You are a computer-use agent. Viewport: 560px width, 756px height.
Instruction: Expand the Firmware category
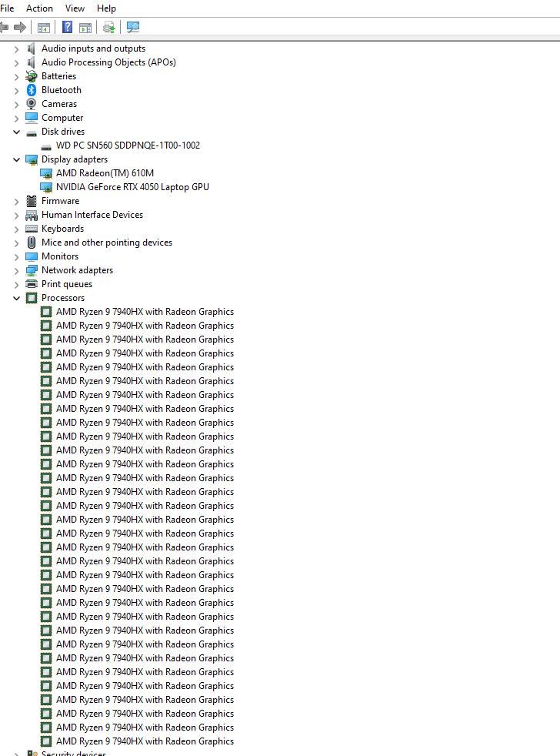coord(16,202)
